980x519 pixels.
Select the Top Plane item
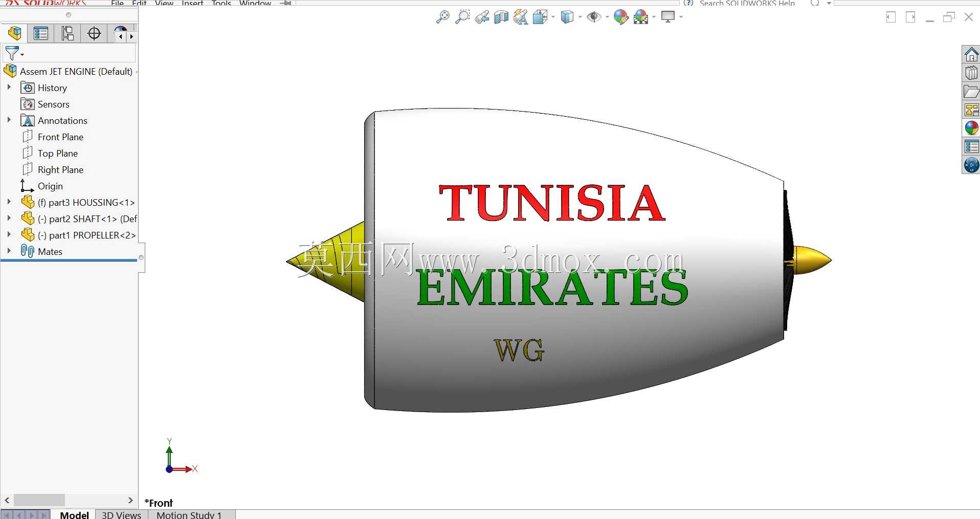tap(50, 153)
